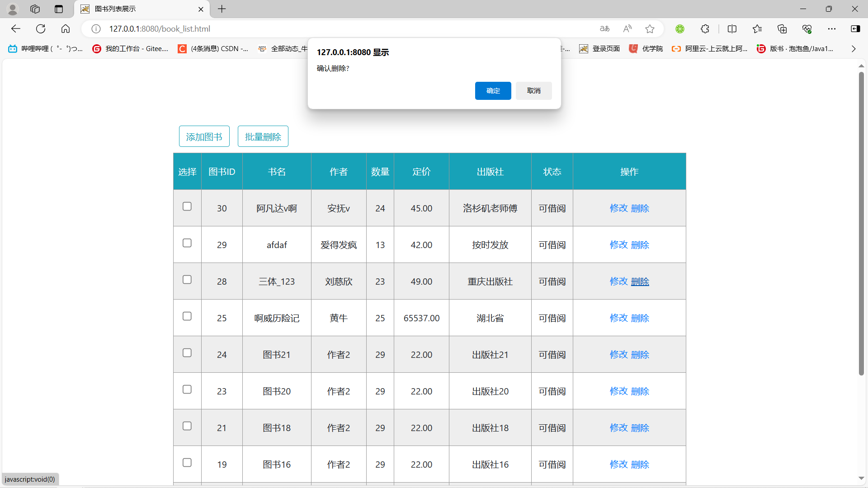Open the workspaces icon
This screenshot has height=488, width=868.
click(x=35, y=9)
